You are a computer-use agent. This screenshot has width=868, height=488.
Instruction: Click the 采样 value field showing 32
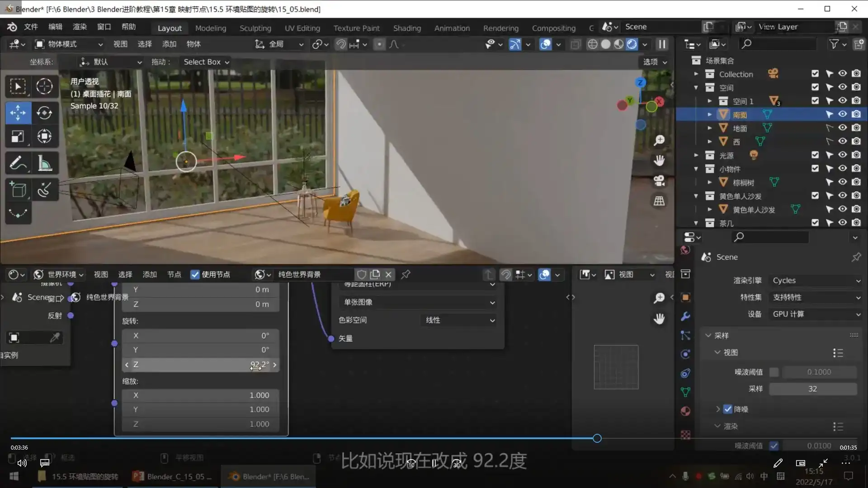812,389
